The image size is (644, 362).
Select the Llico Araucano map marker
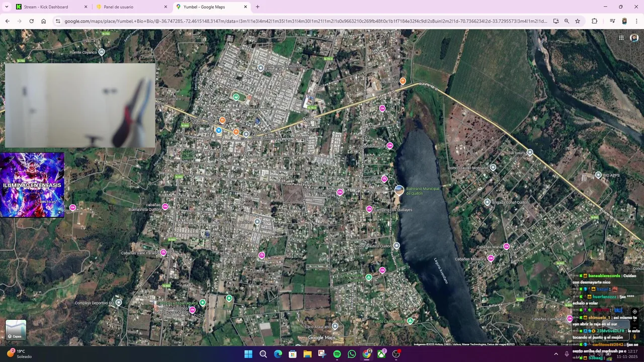(x=335, y=326)
